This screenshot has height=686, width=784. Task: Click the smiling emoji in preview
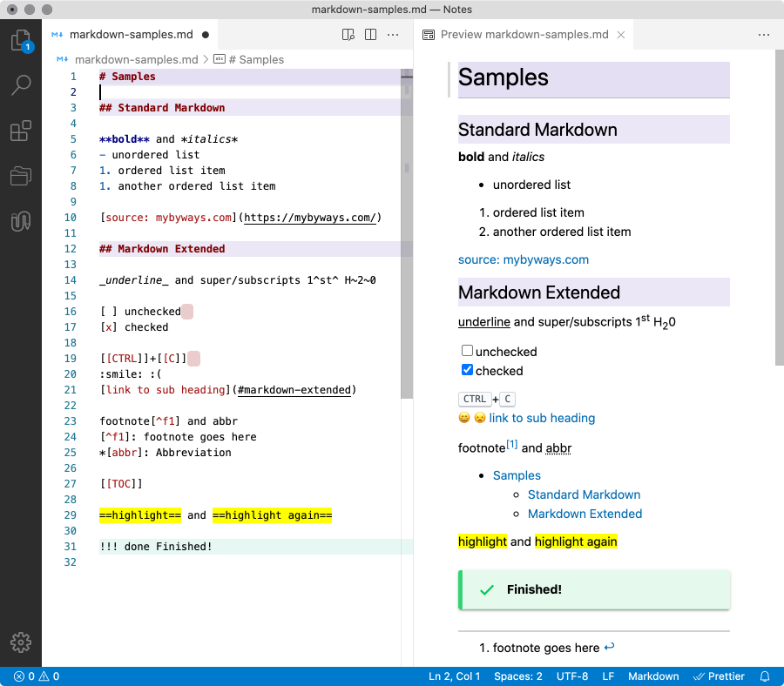pos(464,418)
